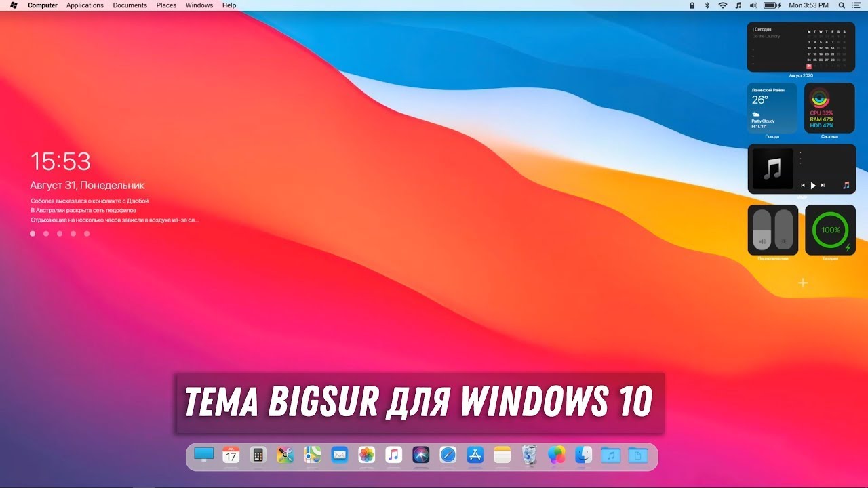868x488 pixels.
Task: Open headline starting 'Отдыхающие на несколько часов'
Action: pos(114,220)
